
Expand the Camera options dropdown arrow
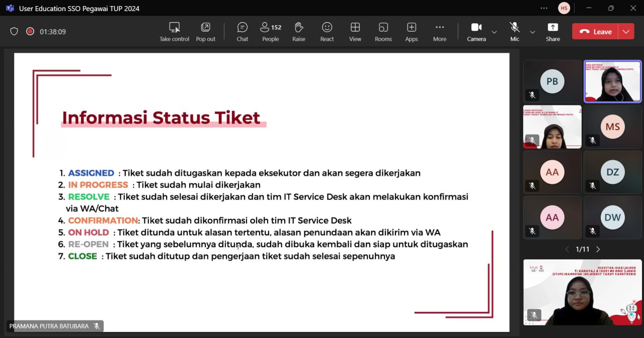(494, 32)
